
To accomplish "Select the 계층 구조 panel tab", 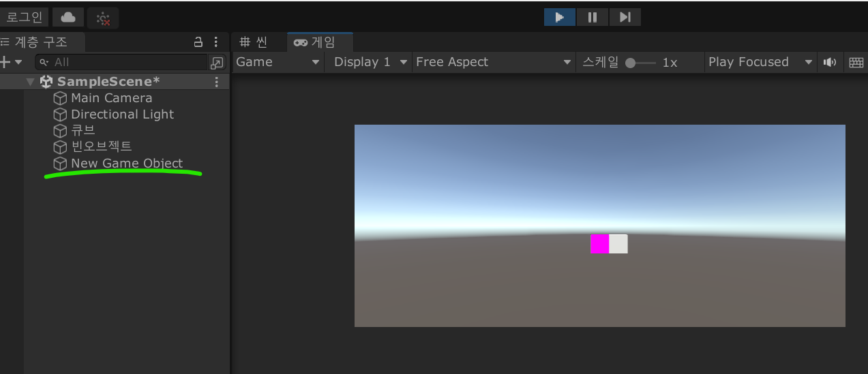I will pos(42,42).
